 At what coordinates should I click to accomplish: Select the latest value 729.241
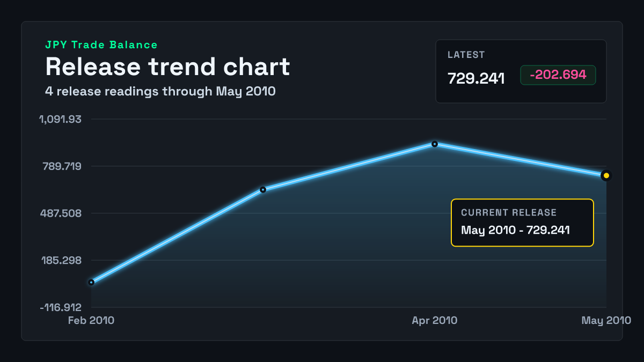click(476, 78)
